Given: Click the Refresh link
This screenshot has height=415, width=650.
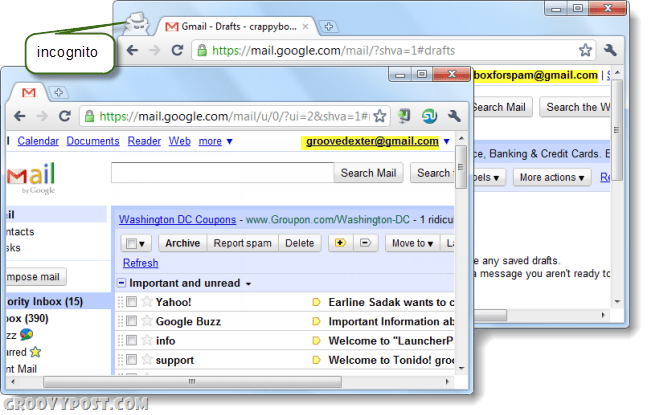Looking at the screenshot, I should [x=141, y=263].
